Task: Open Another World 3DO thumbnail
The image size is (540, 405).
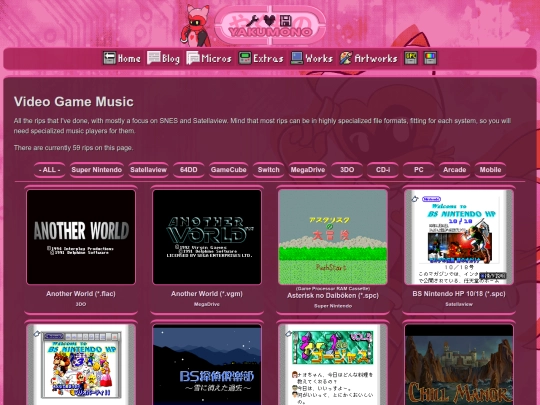Action: tap(81, 237)
